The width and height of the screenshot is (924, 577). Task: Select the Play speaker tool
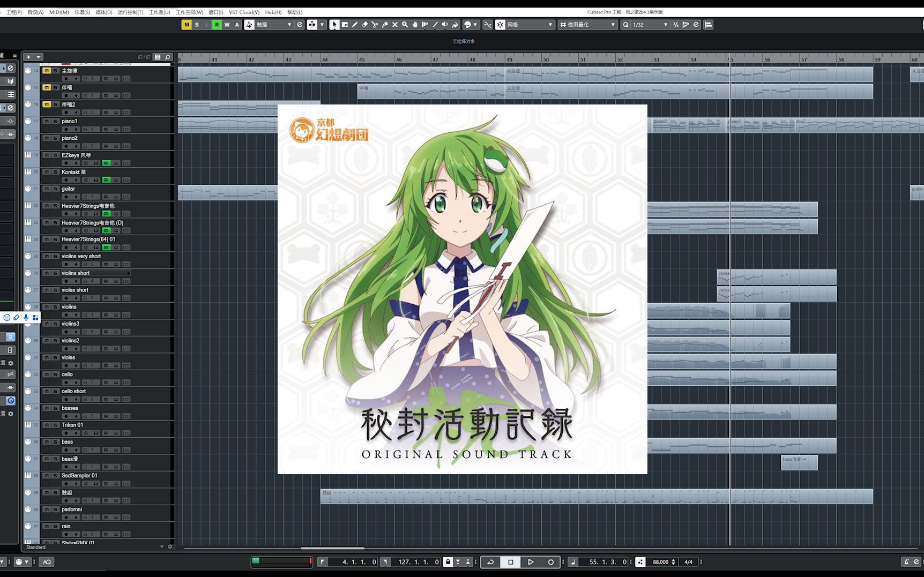pos(445,25)
